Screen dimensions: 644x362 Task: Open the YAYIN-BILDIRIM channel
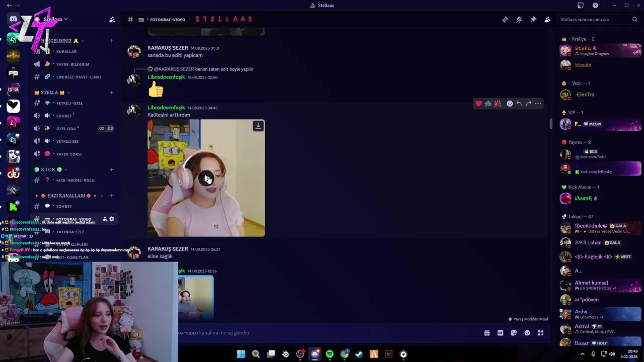pyautogui.click(x=72, y=64)
